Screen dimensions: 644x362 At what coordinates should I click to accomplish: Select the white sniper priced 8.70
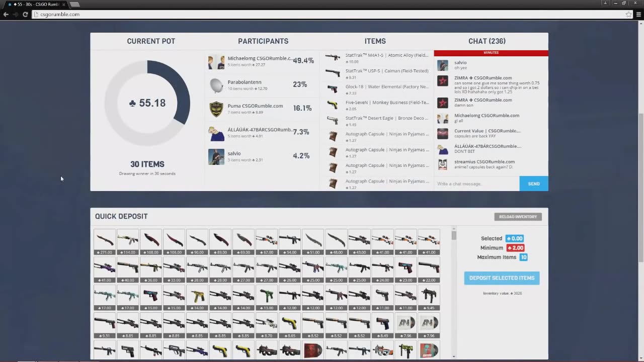(x=267, y=325)
